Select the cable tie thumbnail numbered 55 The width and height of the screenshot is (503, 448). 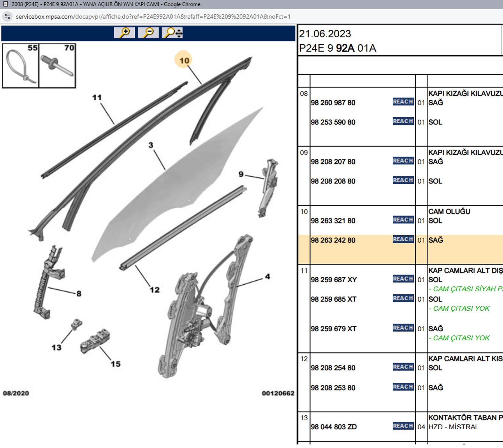tap(20, 66)
